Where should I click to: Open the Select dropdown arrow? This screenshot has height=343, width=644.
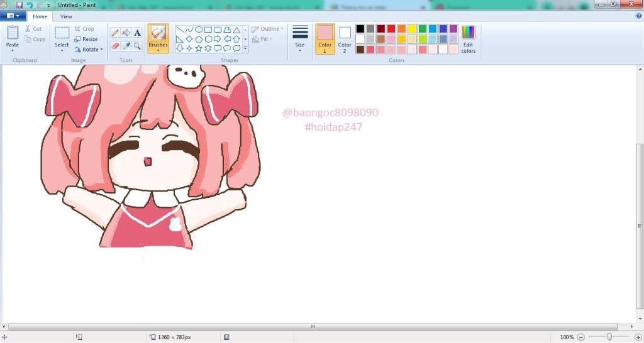(x=62, y=51)
